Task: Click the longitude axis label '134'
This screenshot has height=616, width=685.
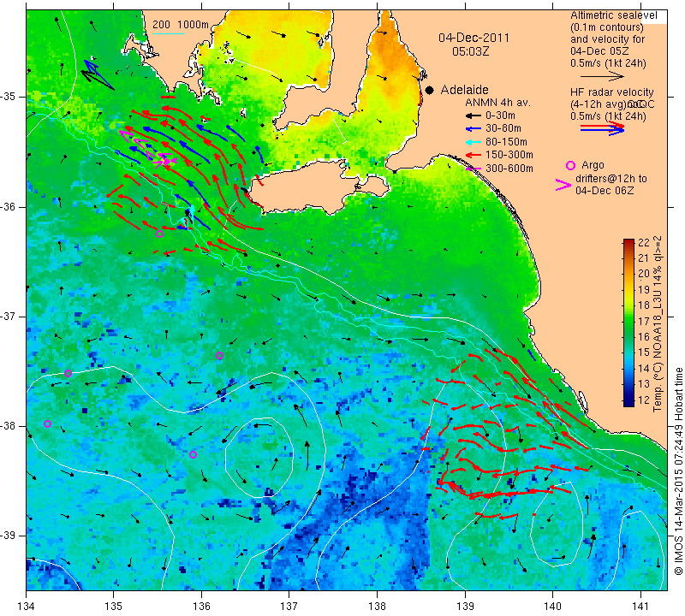Action: tap(27, 606)
